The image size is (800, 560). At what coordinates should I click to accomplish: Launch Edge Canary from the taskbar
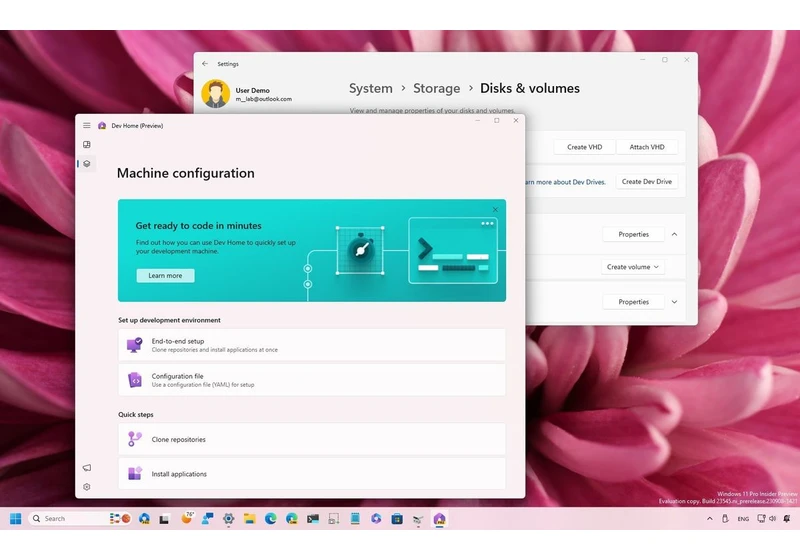pyautogui.click(x=292, y=519)
